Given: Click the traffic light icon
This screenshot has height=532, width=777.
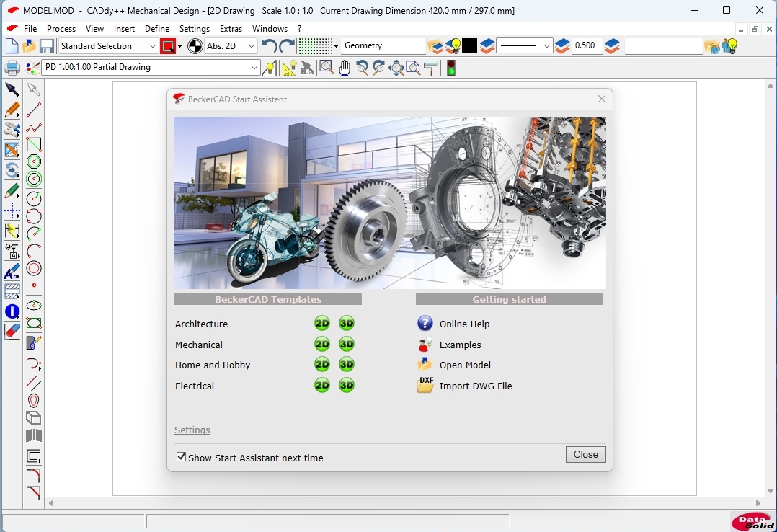Looking at the screenshot, I should pyautogui.click(x=451, y=68).
